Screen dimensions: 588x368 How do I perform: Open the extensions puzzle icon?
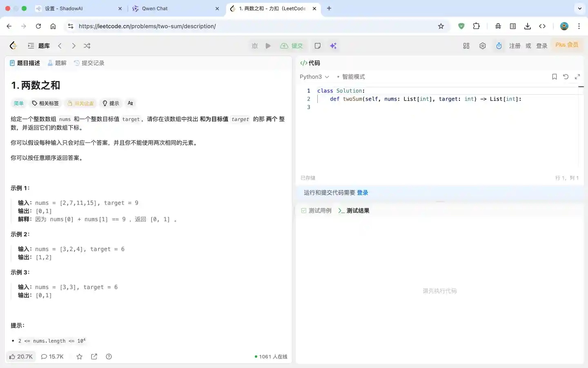[476, 26]
